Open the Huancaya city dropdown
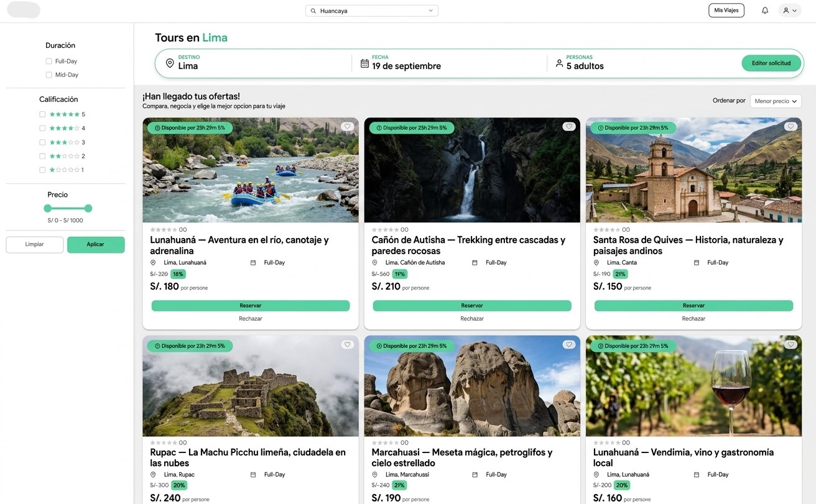816x504 pixels. coord(372,11)
